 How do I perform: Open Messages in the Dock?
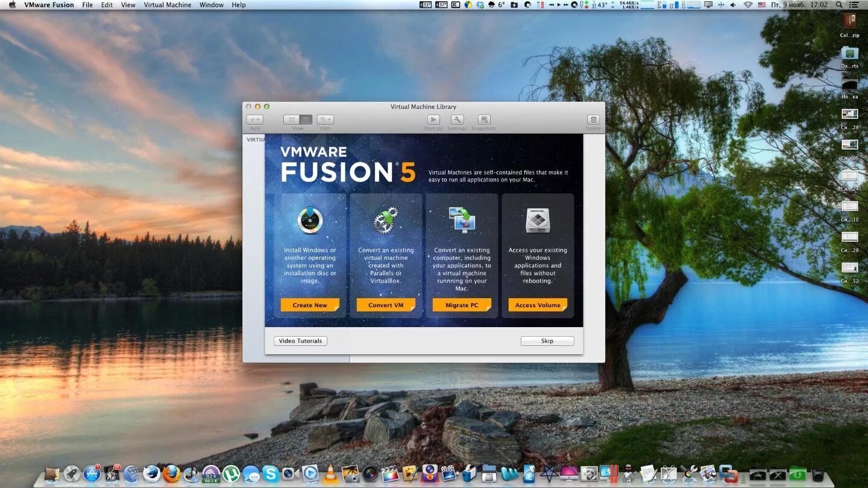(251, 474)
